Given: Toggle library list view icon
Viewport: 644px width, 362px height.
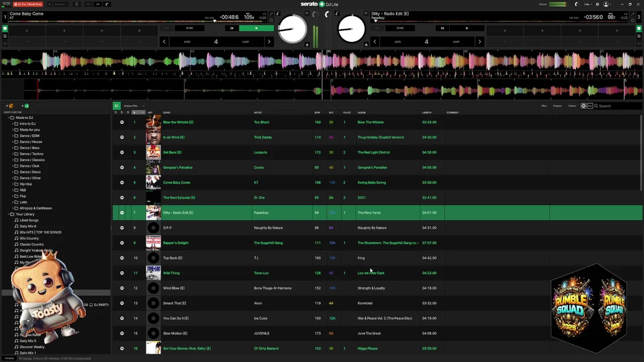Looking at the screenshot, I should [x=116, y=106].
